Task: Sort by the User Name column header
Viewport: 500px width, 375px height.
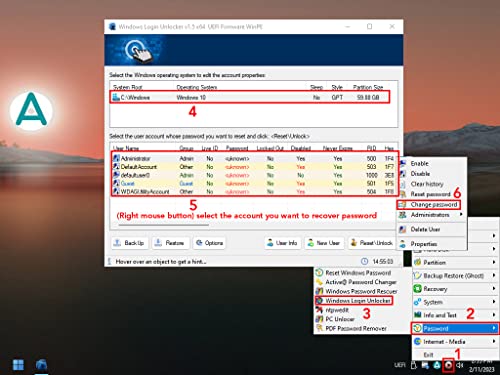Action: (126, 148)
